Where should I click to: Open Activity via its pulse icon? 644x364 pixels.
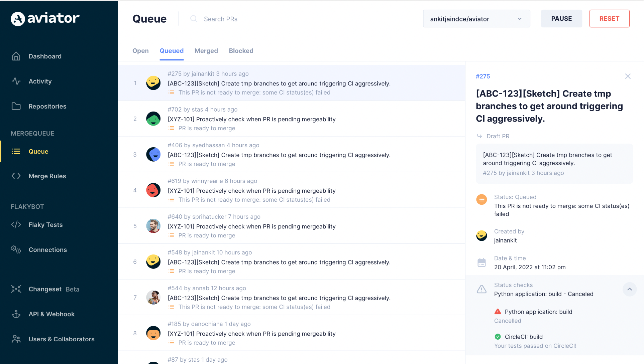tap(16, 81)
